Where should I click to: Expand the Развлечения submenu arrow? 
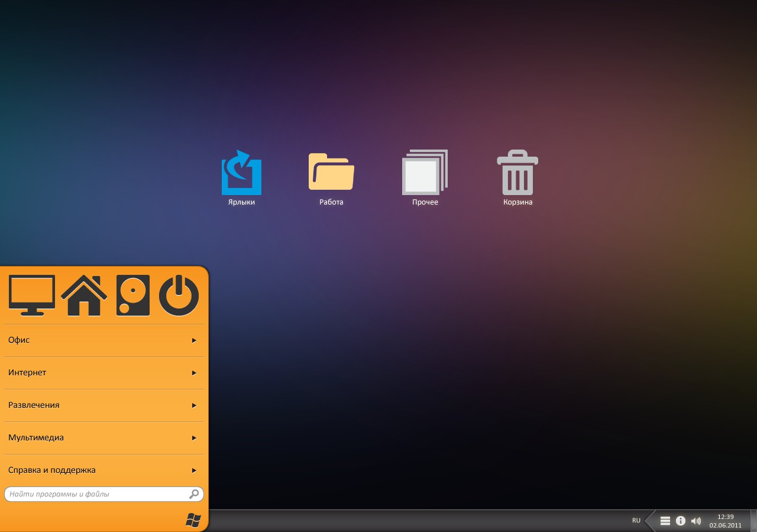tap(194, 406)
